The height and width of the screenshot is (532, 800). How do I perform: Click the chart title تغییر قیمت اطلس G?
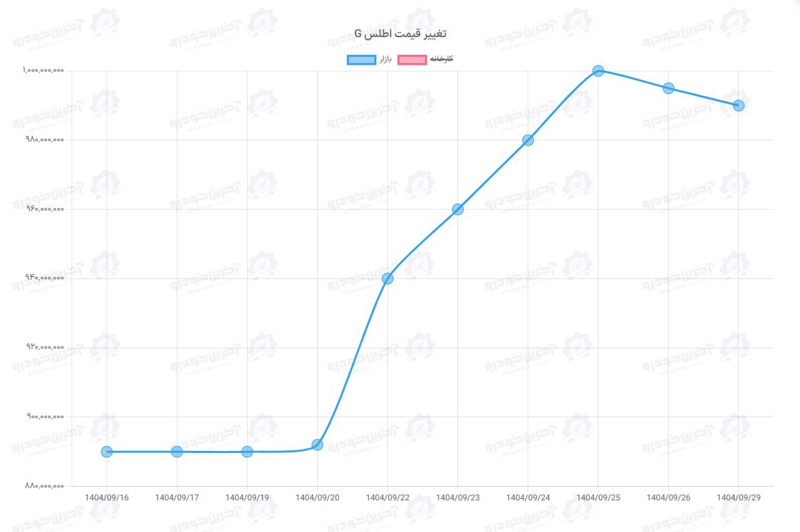click(401, 34)
